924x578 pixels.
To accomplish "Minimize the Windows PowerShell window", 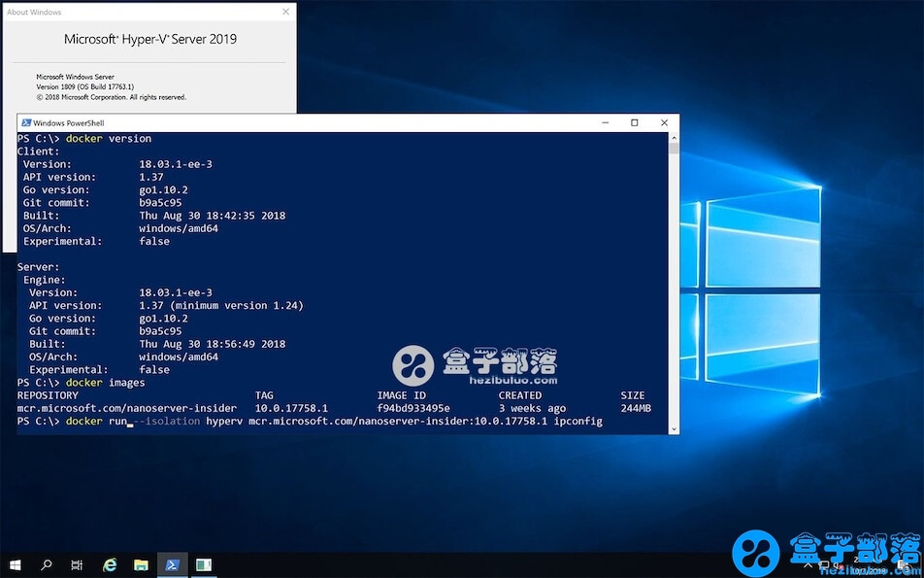I will 606,122.
